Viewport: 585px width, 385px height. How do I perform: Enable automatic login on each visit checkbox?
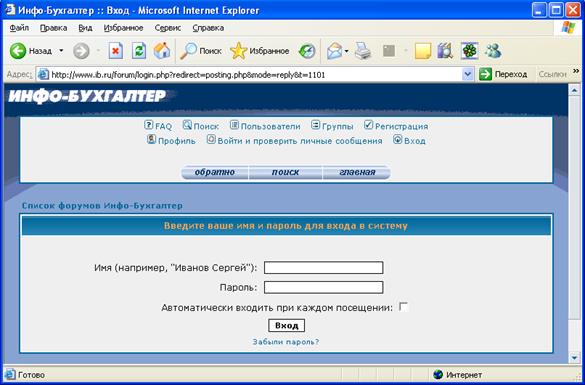click(404, 307)
